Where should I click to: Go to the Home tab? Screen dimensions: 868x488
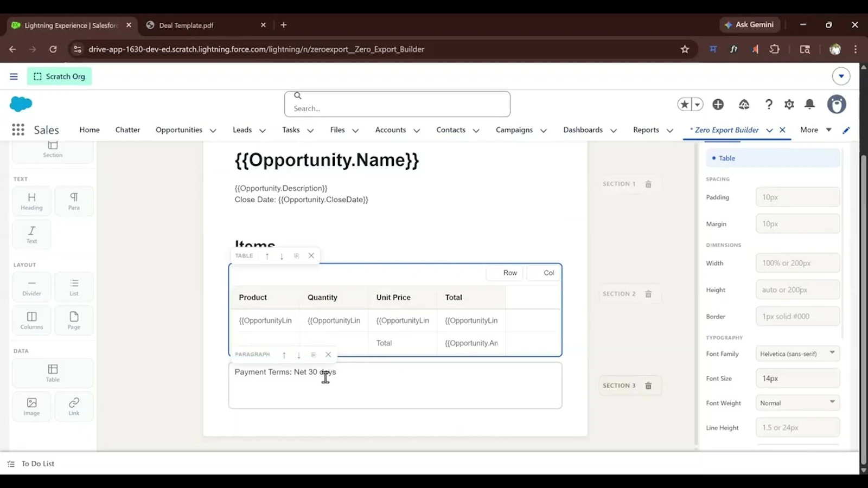(x=90, y=130)
